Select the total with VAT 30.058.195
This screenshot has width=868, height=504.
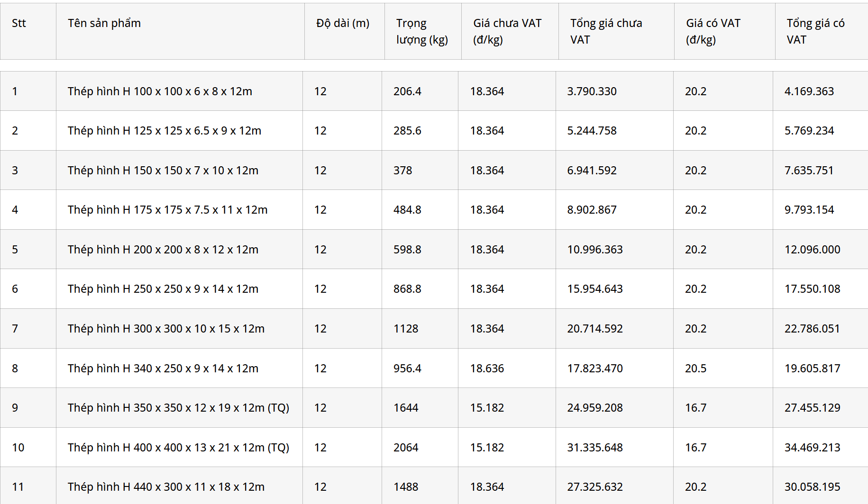[812, 487]
